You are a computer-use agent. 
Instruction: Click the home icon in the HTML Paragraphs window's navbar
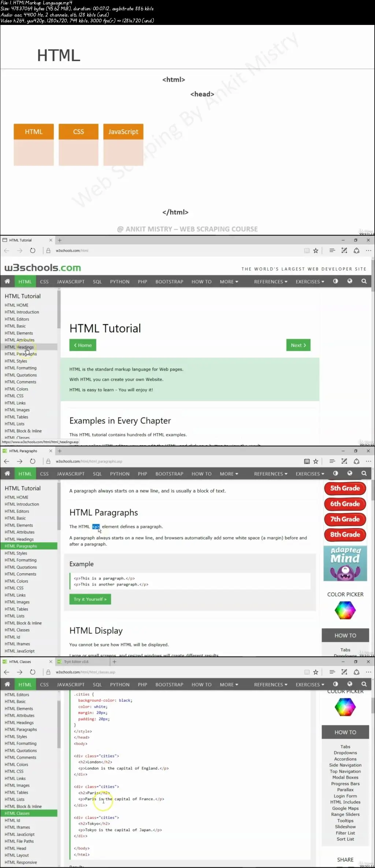pyautogui.click(x=7, y=473)
